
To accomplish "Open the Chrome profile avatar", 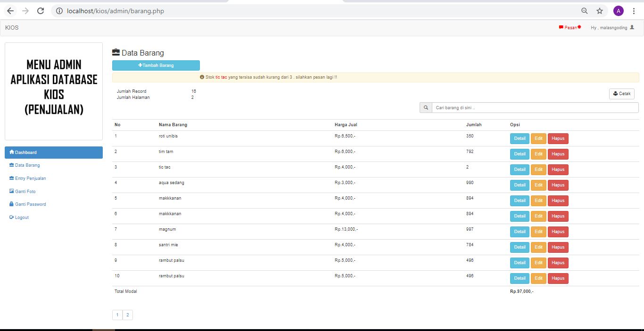I will pyautogui.click(x=618, y=11).
